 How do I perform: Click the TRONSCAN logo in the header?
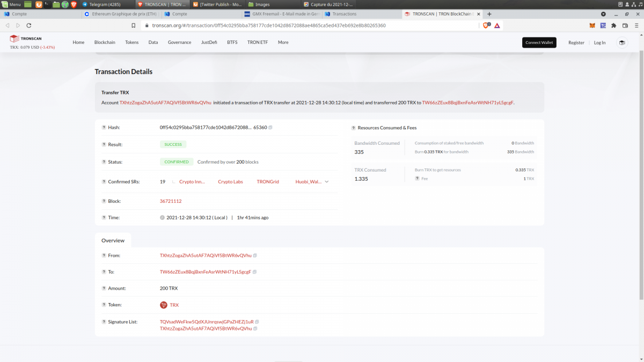(25, 39)
